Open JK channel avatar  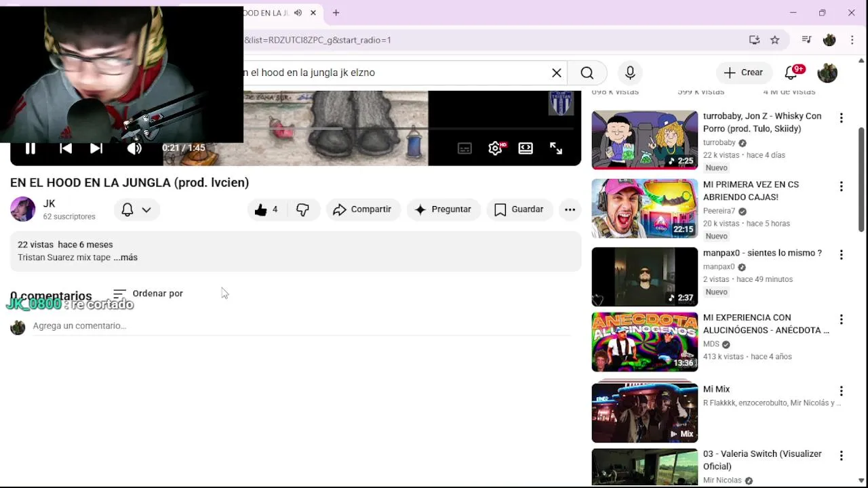22,209
